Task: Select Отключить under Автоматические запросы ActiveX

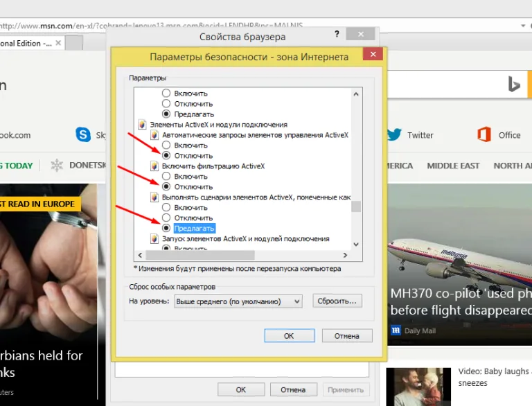Action: point(166,155)
